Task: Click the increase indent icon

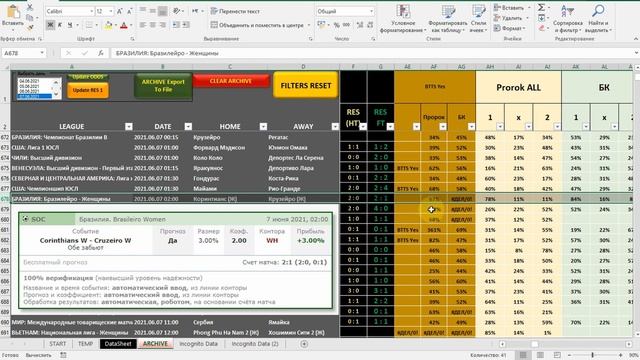Action: tap(186, 25)
